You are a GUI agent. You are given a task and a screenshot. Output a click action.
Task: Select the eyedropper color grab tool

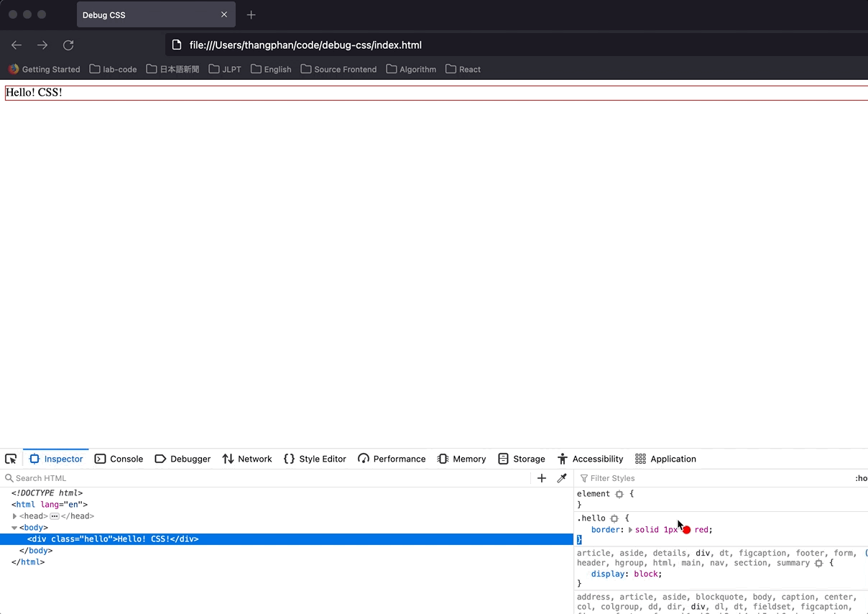point(562,478)
